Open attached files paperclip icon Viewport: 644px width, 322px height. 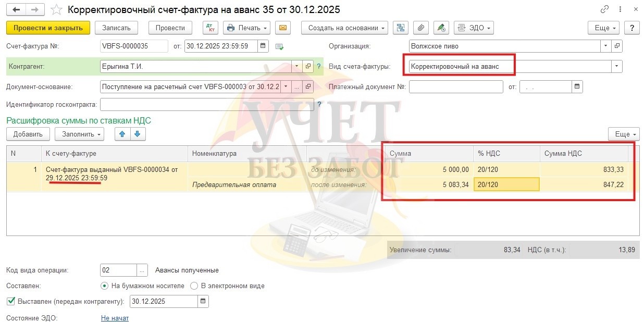point(421,28)
